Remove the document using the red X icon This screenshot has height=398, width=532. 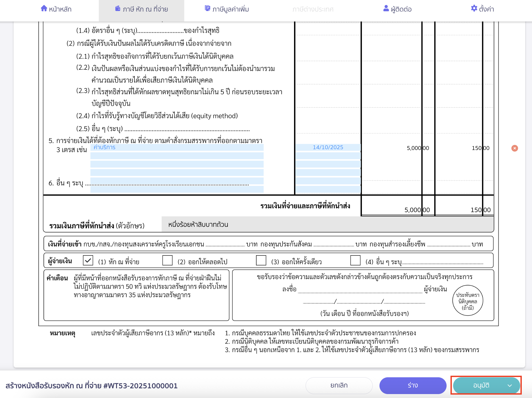click(515, 148)
